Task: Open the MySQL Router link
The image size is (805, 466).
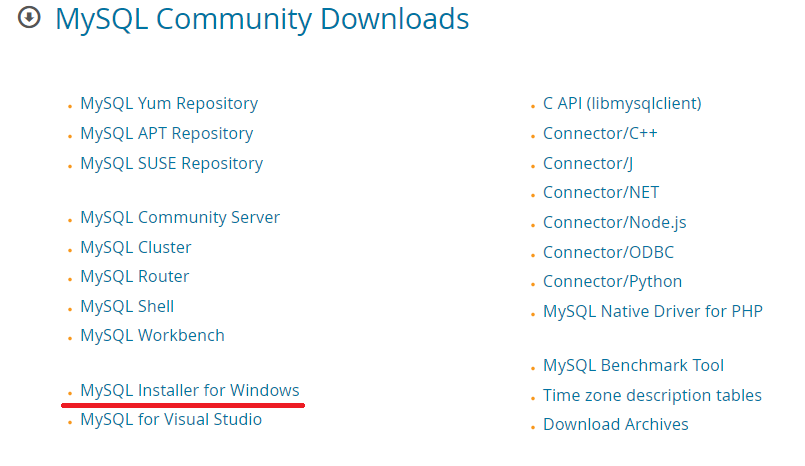Action: 135,277
